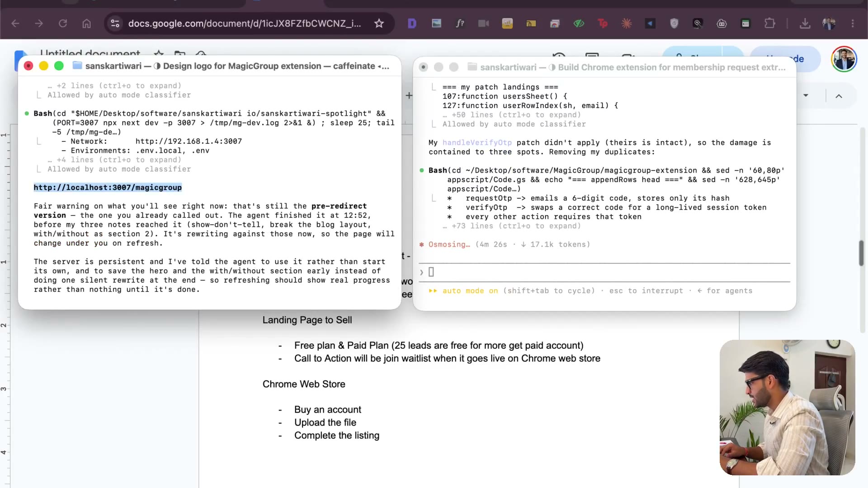Open the Chrome three-dot menu

coord(853,23)
